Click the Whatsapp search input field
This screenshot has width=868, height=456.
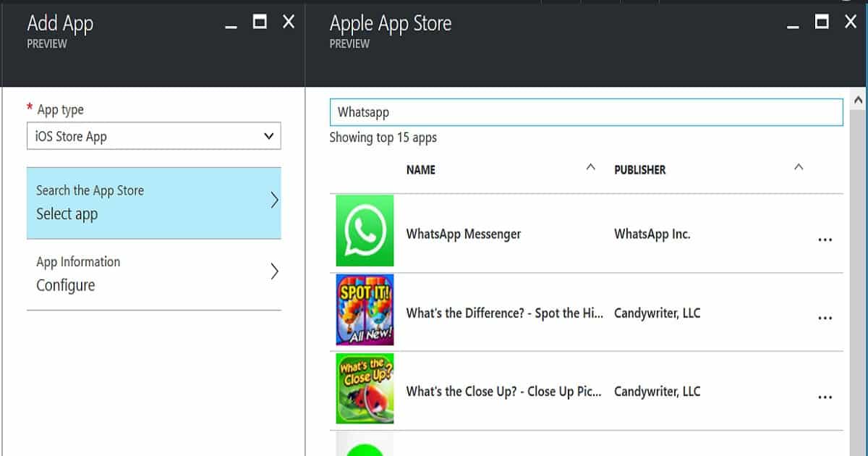tap(587, 112)
